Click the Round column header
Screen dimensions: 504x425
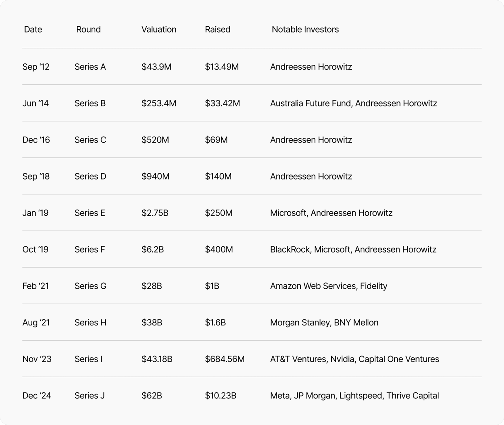click(88, 30)
